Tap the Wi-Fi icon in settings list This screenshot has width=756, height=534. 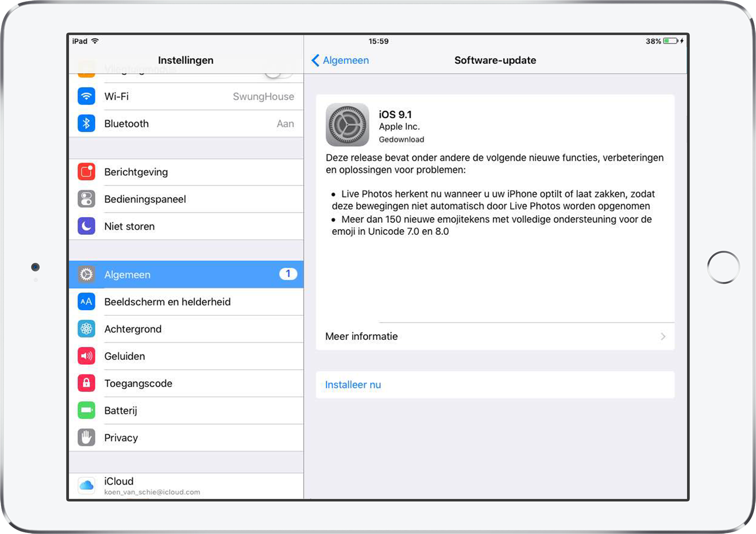[86, 96]
